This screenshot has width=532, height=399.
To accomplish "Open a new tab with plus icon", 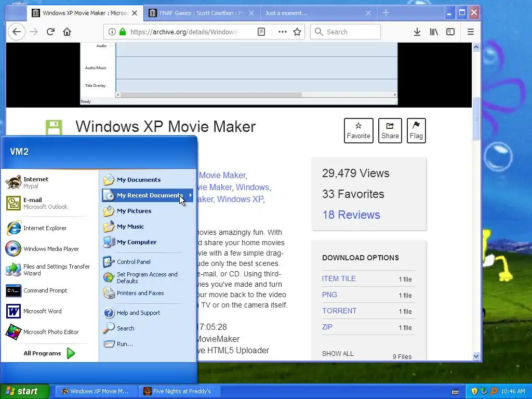I will 386,13.
